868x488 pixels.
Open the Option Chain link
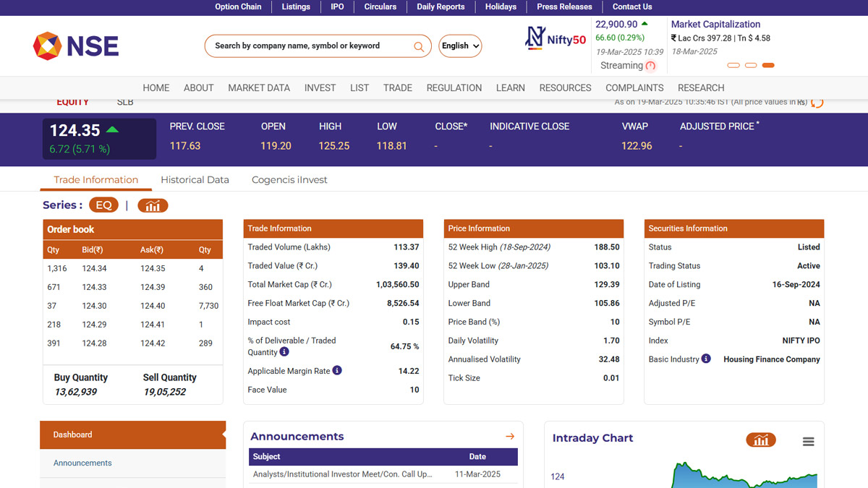tap(238, 7)
